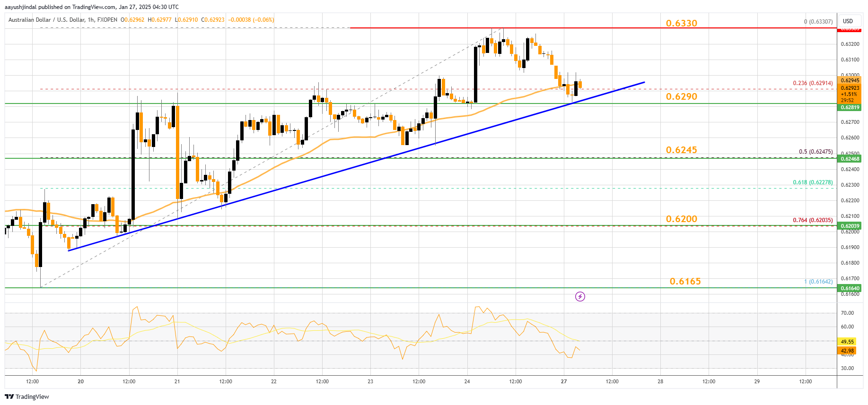Click the green price tag 0.62468

click(850, 159)
